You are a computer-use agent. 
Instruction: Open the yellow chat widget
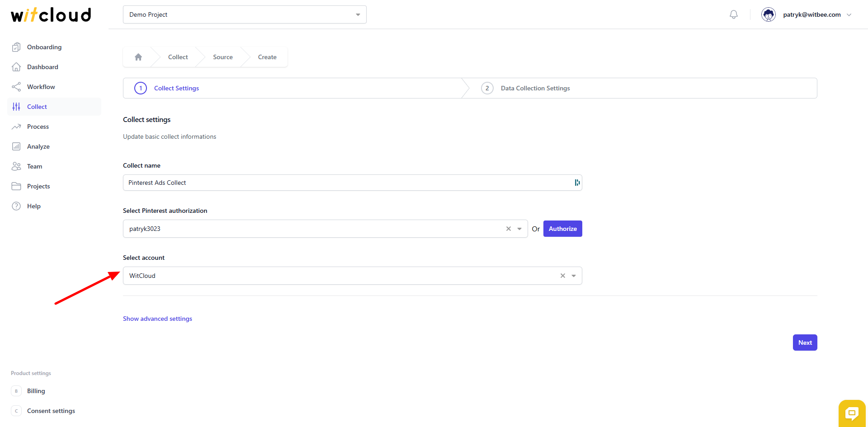852,413
